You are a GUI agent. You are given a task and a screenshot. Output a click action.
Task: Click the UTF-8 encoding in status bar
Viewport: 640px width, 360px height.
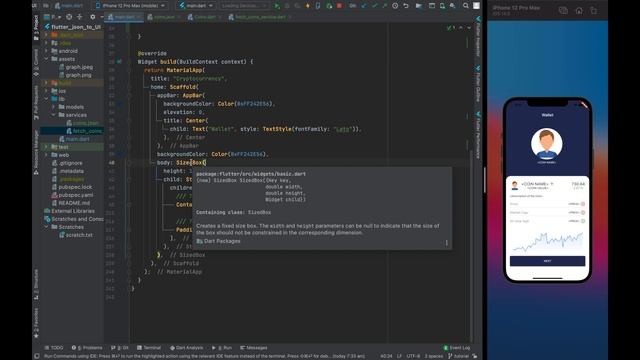[x=413, y=356]
